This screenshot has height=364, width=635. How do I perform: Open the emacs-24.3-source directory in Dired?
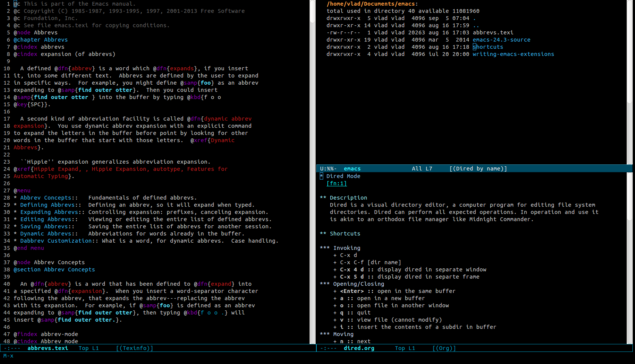(502, 40)
